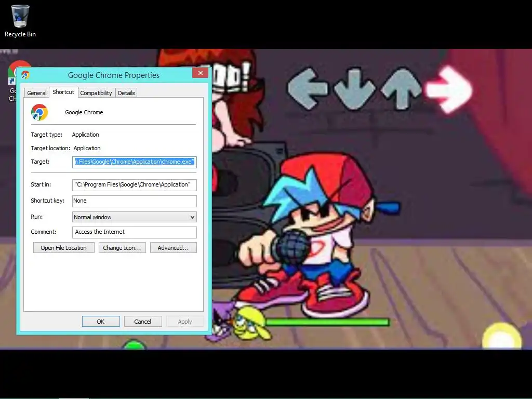The width and height of the screenshot is (532, 399).
Task: Click the grey left arrow in the game
Action: pos(307,89)
